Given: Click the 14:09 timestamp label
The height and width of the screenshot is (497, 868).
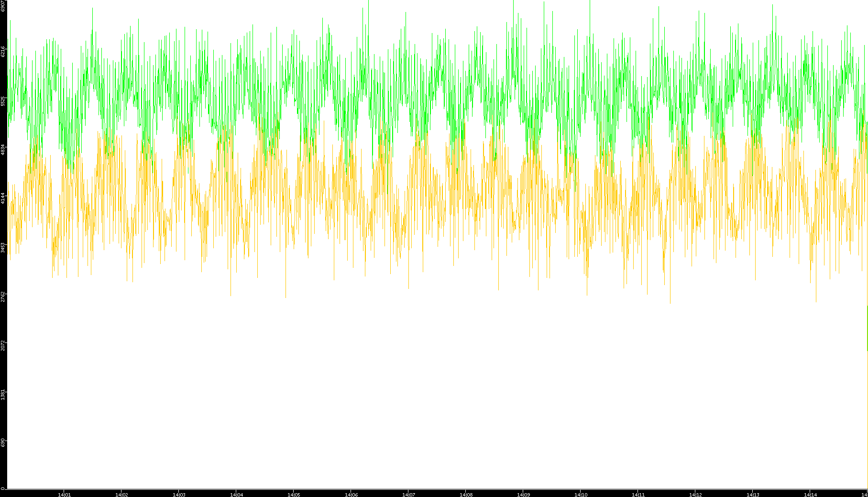Looking at the screenshot, I should pyautogui.click(x=523, y=495).
